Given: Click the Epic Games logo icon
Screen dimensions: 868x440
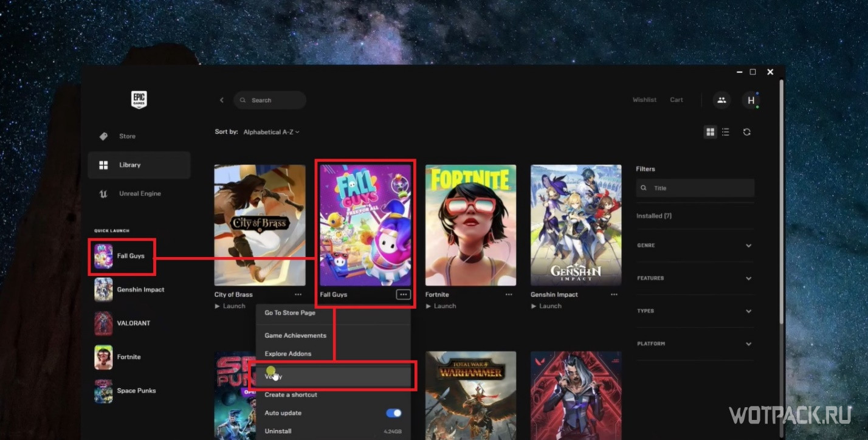Looking at the screenshot, I should (x=139, y=100).
